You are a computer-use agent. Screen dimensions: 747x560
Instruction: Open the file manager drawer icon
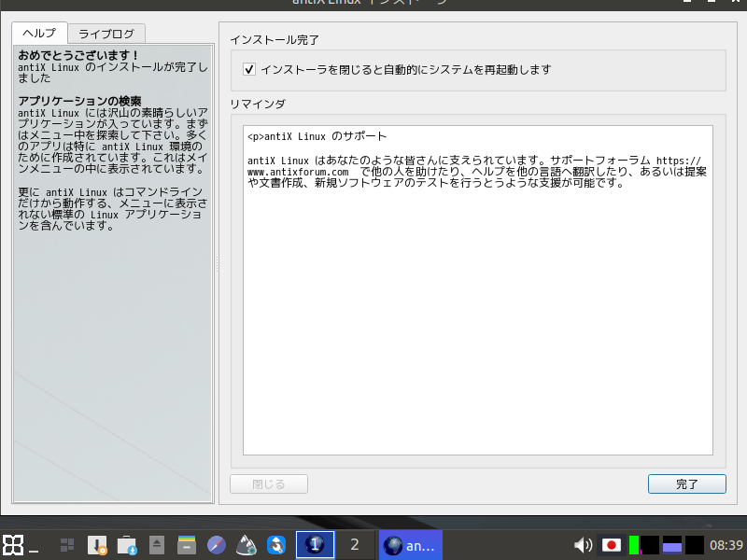(186, 545)
